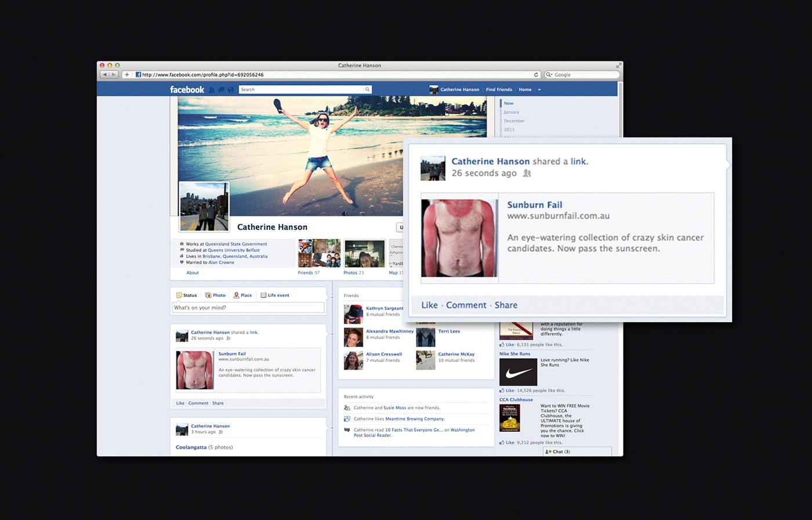Open Catherine Hanson's profile picture thumbnail
The height and width of the screenshot is (520, 812).
pos(204,207)
